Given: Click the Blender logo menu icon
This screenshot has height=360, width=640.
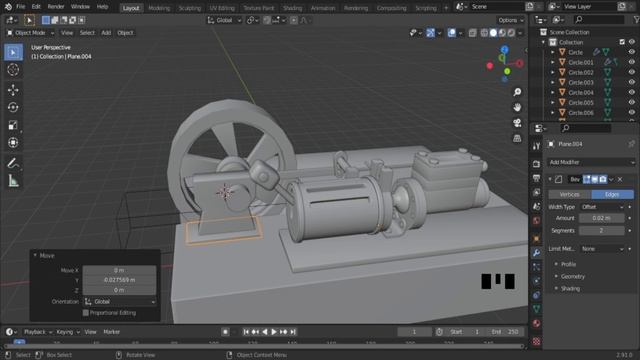Looking at the screenshot, I should 8,7.
